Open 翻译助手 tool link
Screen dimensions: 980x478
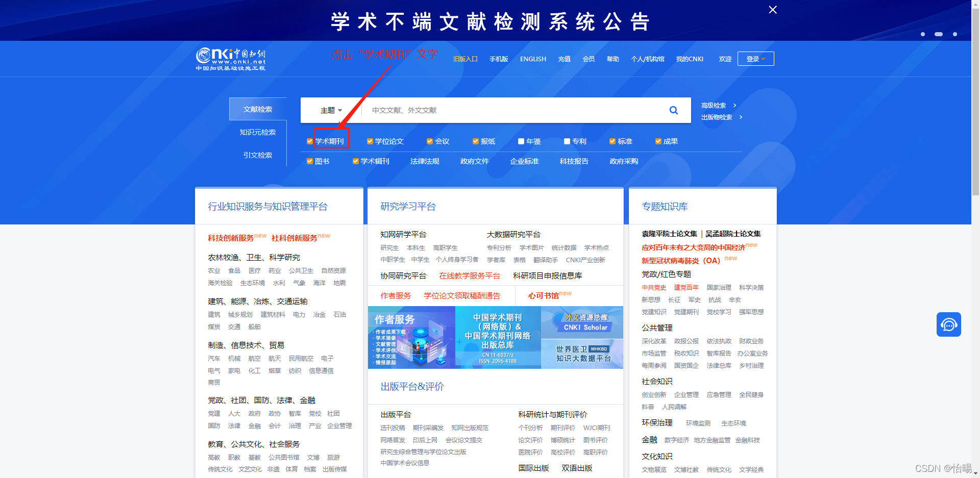point(546,260)
